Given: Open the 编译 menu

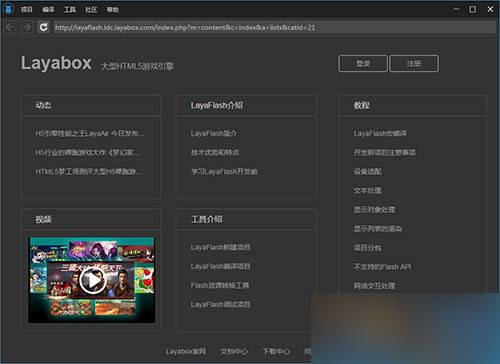Looking at the screenshot, I should pyautogui.click(x=48, y=10).
